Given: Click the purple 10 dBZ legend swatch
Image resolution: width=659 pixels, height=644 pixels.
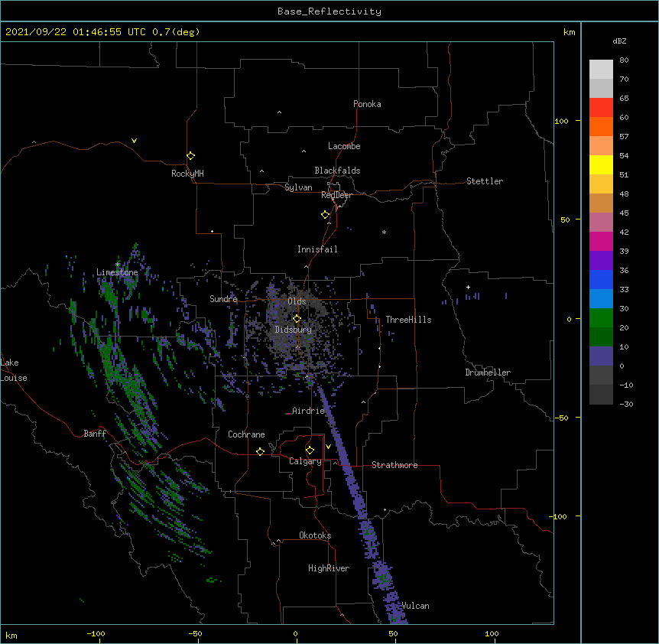Looking at the screenshot, I should coord(601,356).
